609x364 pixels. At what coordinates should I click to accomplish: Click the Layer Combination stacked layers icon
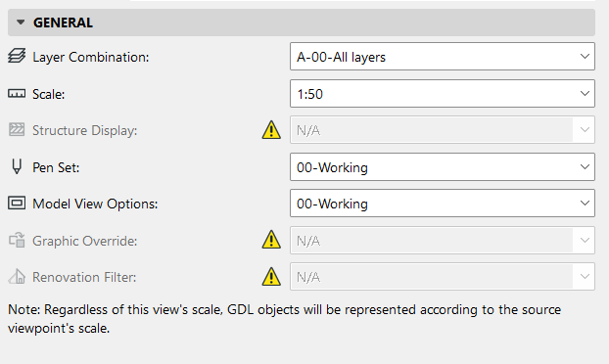(17, 57)
